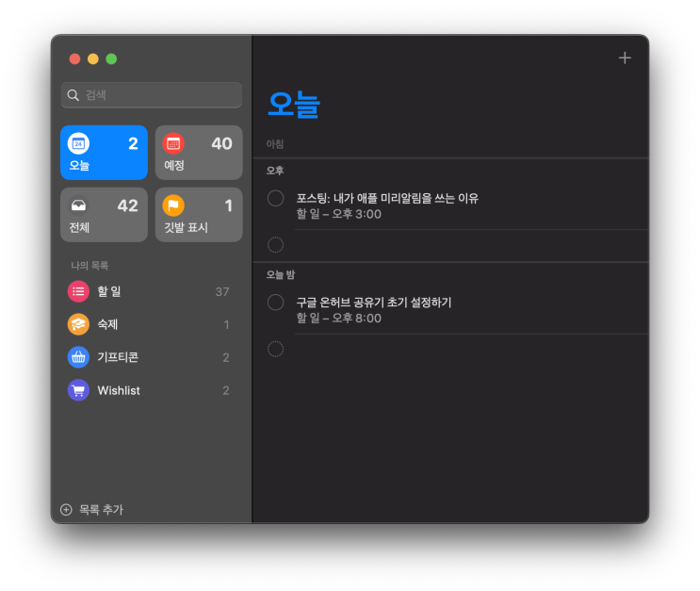Click the 목록 추가 button
700x591 pixels.
pyautogui.click(x=92, y=510)
